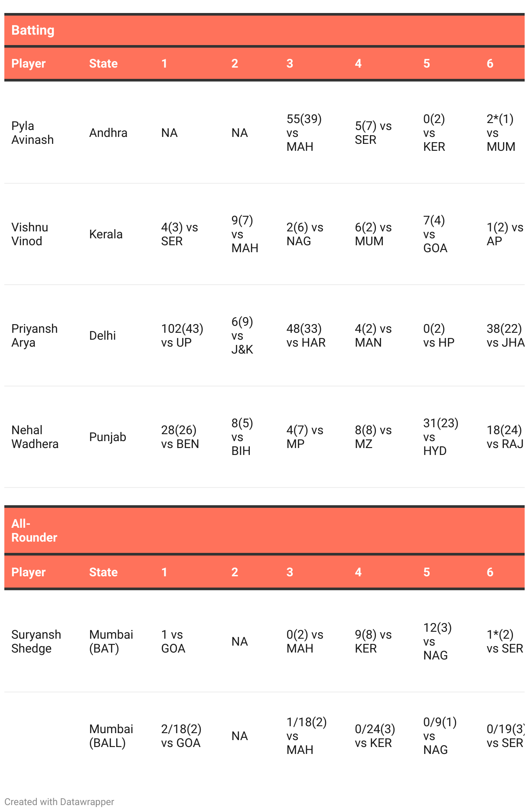Click the "31(23) vs HYD" score cell

point(441,437)
